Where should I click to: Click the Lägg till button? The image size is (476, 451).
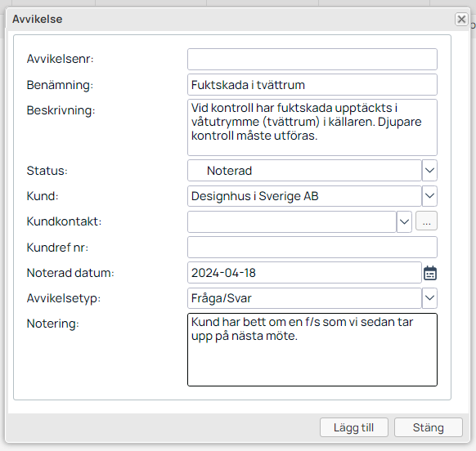pos(354,427)
